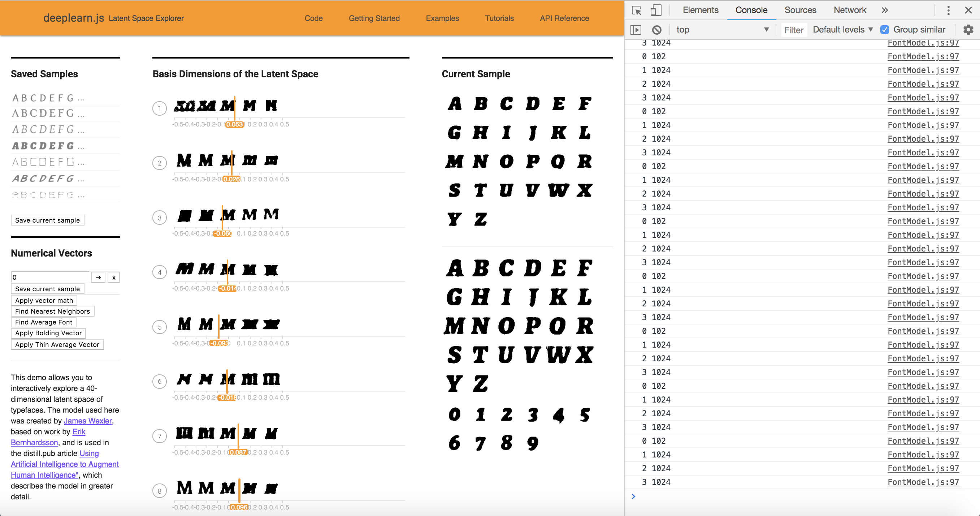This screenshot has height=516, width=980.
Task: Open console settings gear icon
Action: click(968, 30)
